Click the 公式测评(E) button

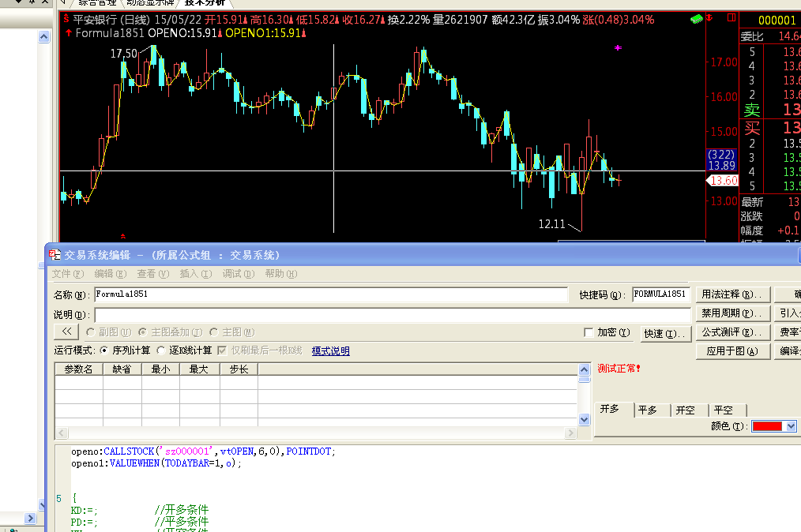pyautogui.click(x=732, y=332)
